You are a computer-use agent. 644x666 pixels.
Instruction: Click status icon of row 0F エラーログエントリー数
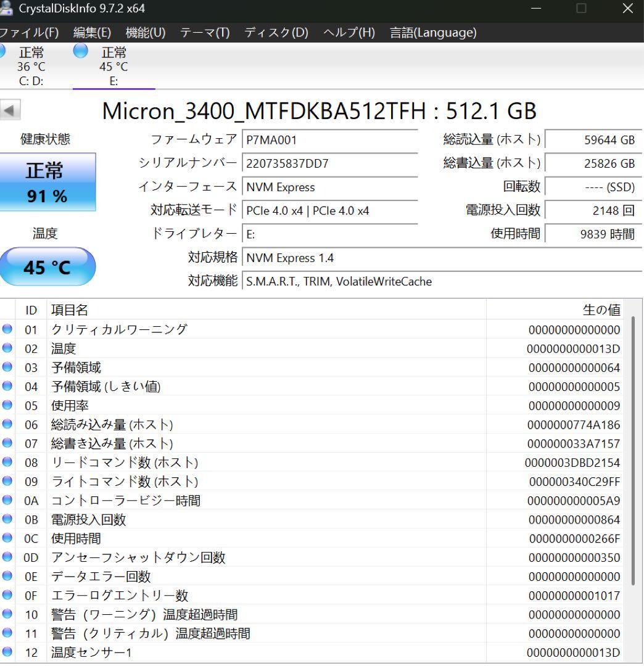pos(7,594)
